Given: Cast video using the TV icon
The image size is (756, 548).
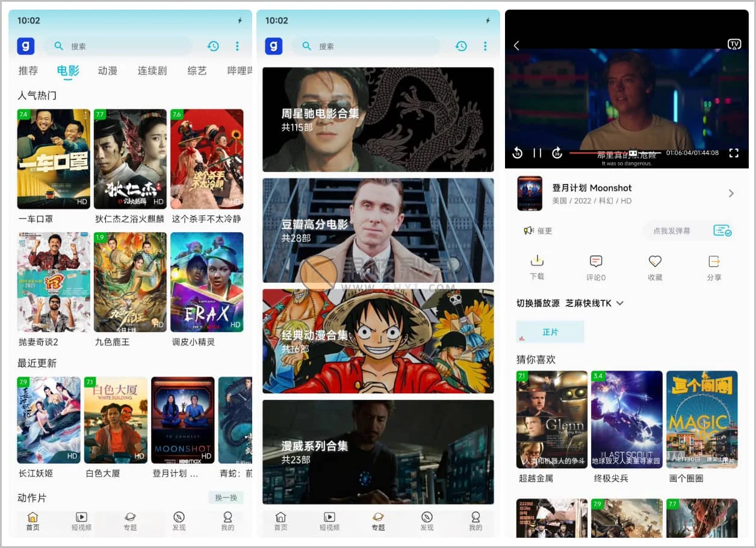Looking at the screenshot, I should point(734,44).
